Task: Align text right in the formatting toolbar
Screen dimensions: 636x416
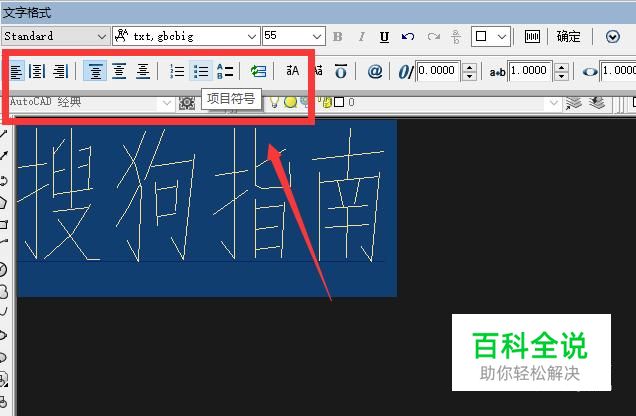Action: pos(60,71)
